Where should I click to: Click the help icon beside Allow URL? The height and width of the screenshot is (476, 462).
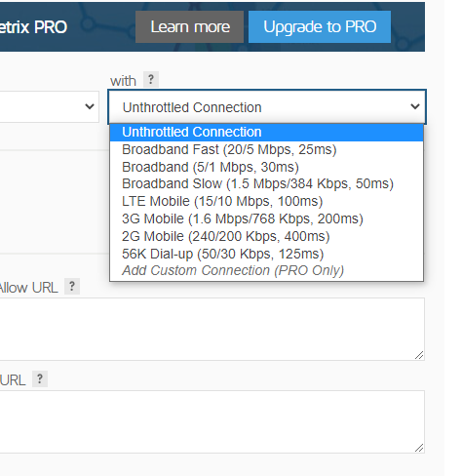coord(72,286)
